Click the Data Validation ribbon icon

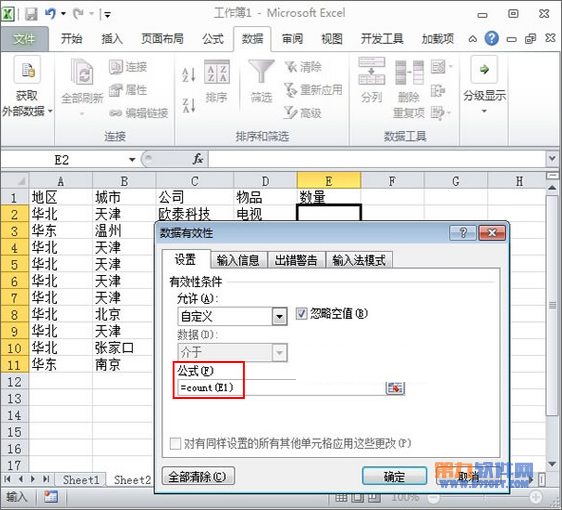439,67
